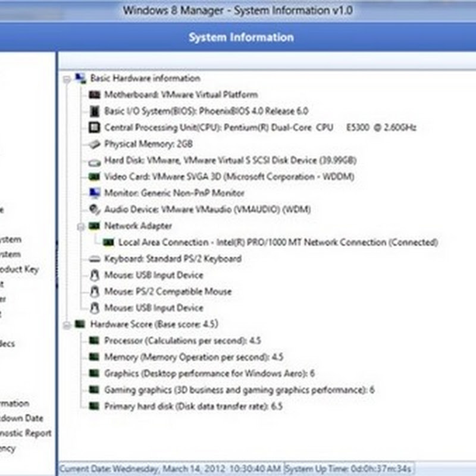Click the System Information header

pyautogui.click(x=241, y=37)
